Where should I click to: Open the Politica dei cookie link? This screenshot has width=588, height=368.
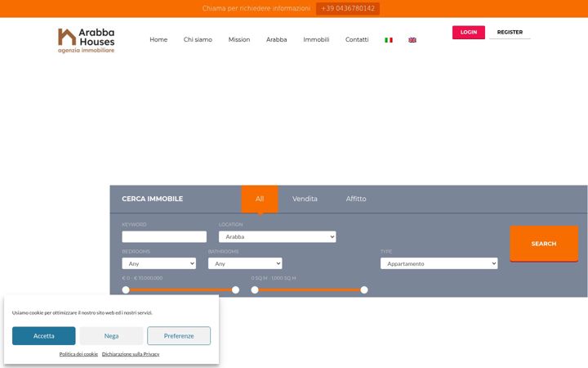coord(78,354)
